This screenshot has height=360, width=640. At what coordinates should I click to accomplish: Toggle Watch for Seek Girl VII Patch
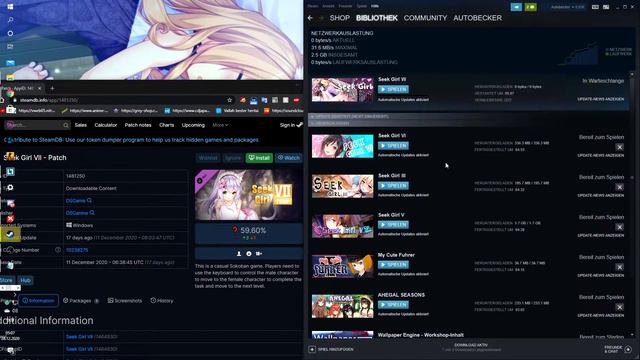coord(289,158)
